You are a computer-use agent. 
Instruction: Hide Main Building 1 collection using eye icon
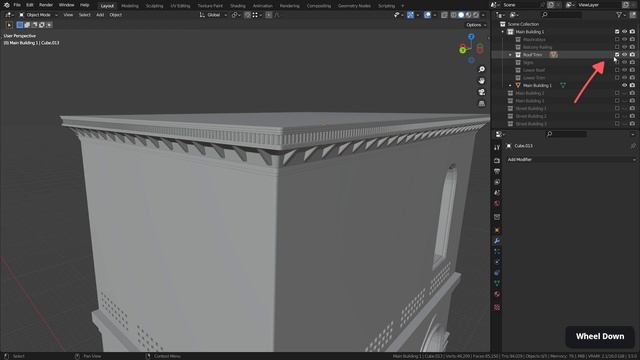pos(624,31)
